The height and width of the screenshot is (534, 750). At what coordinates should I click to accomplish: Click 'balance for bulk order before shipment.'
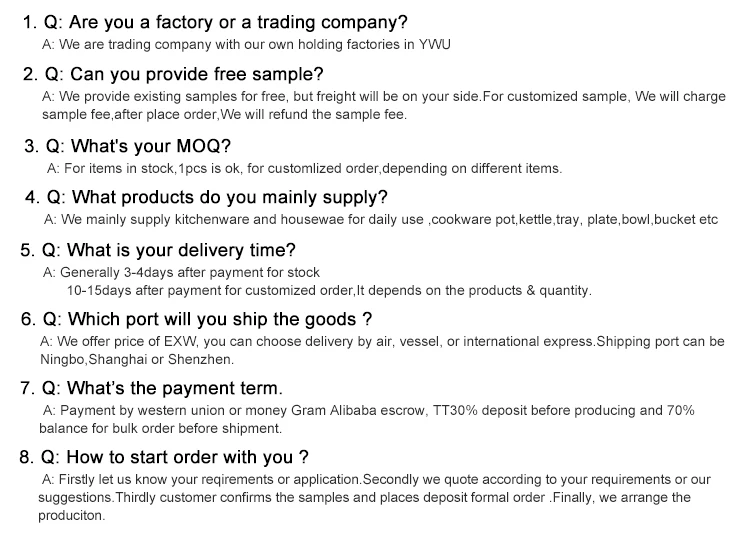point(161,428)
